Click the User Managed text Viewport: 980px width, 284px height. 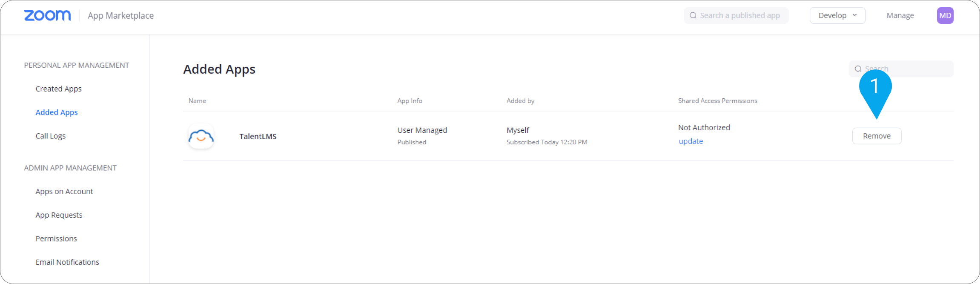(422, 130)
